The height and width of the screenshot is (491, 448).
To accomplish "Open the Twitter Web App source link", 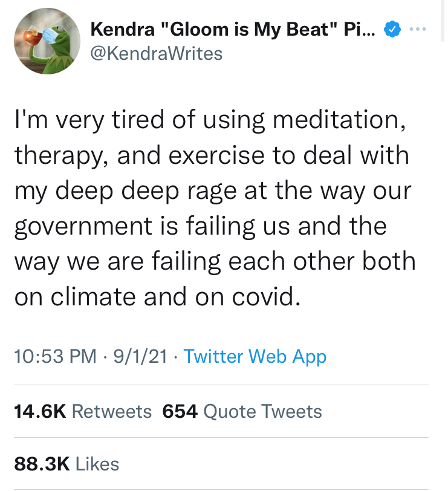I will [255, 356].
